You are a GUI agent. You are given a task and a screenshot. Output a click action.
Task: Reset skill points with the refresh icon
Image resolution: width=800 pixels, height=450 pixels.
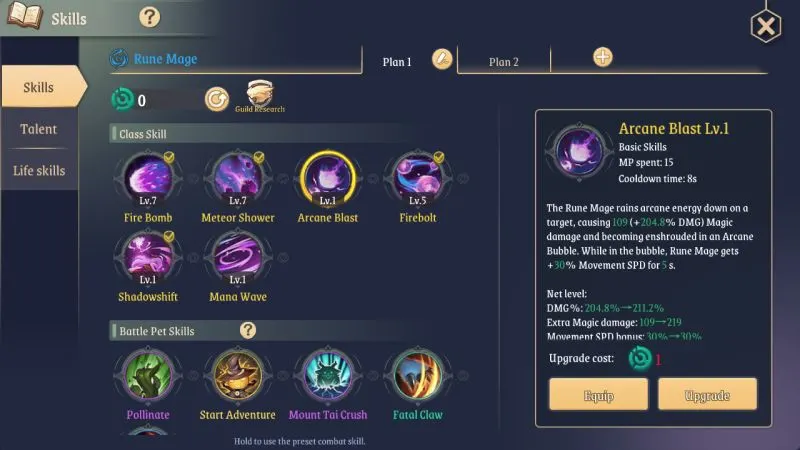(x=217, y=99)
